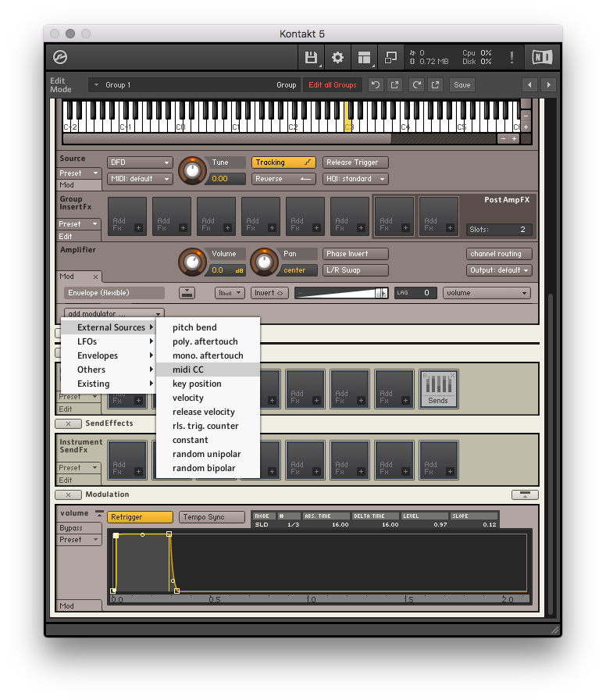Image resolution: width=606 pixels, height=700 pixels.
Task: Click the Slots value field
Action: pos(499,230)
